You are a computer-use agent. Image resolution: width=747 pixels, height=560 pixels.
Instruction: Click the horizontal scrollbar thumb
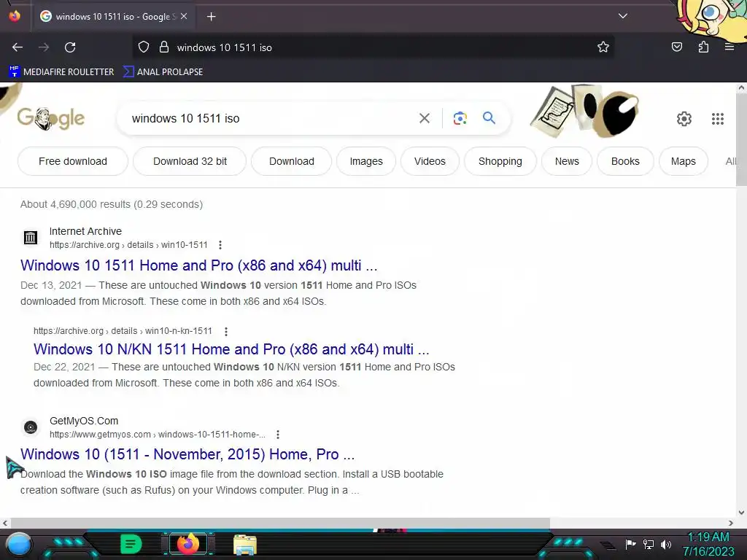point(280,523)
